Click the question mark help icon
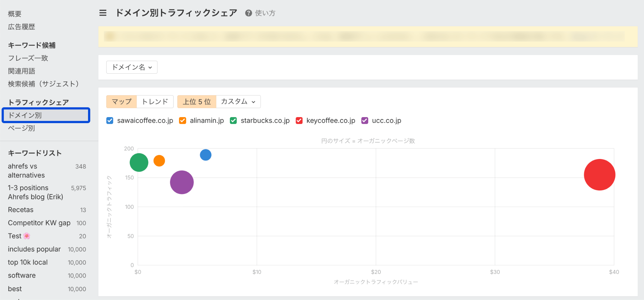Screen dimensions: 644x300 tap(248, 13)
